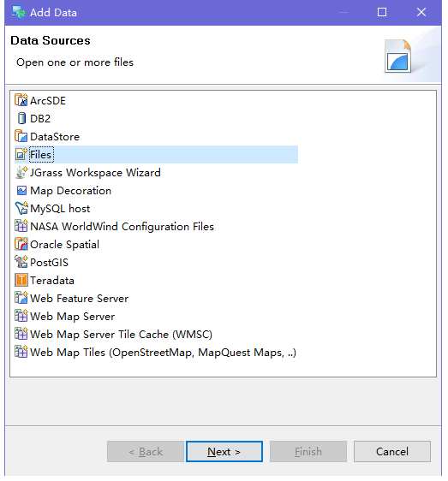
Task: Click the Oracle Spatial icon
Action: click(21, 244)
